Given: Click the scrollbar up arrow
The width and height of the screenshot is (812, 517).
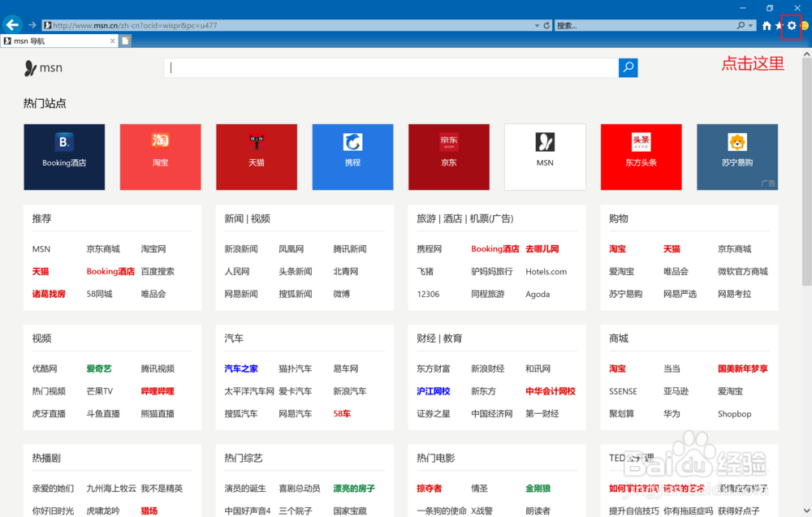Looking at the screenshot, I should 807,54.
